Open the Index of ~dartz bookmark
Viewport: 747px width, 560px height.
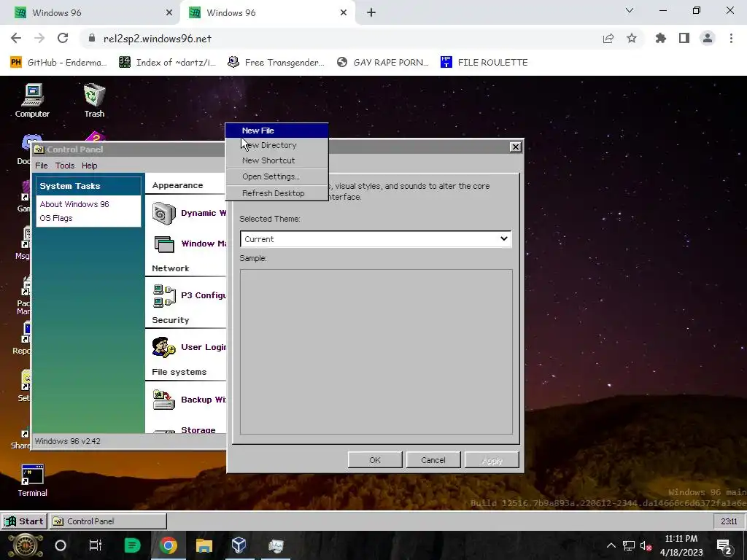[x=168, y=63]
